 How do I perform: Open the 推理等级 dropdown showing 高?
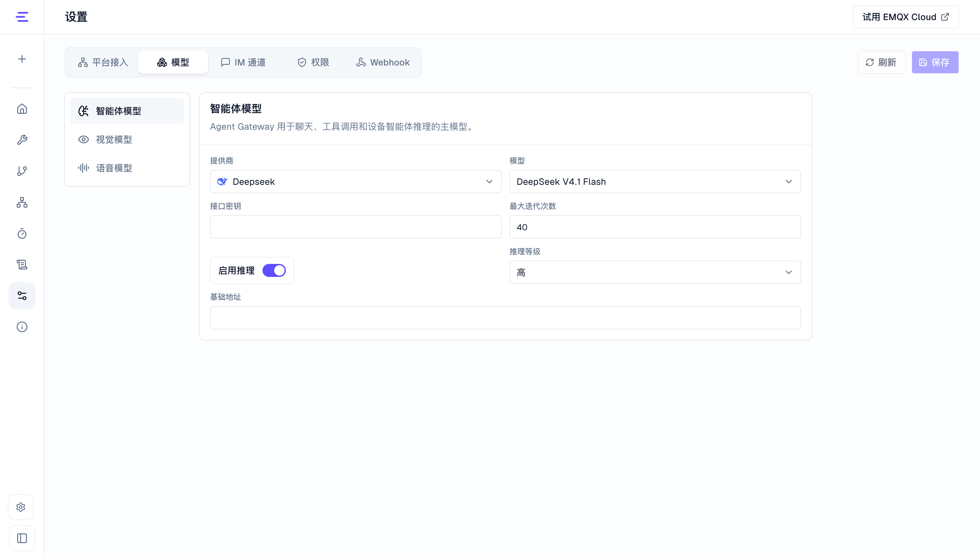pos(655,272)
